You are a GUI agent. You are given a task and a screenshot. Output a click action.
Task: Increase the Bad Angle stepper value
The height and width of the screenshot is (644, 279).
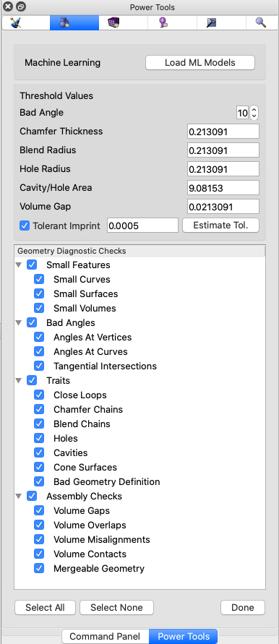tap(254, 110)
